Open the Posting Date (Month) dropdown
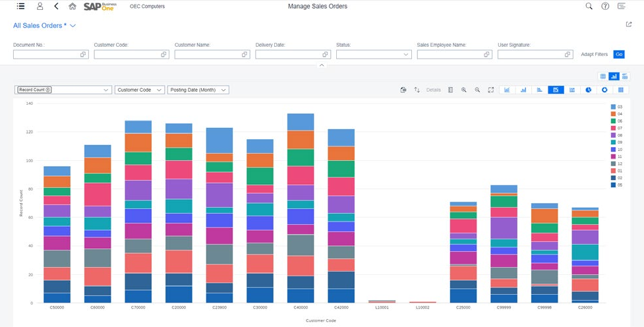Screen dimensions: 644x327 point(198,90)
